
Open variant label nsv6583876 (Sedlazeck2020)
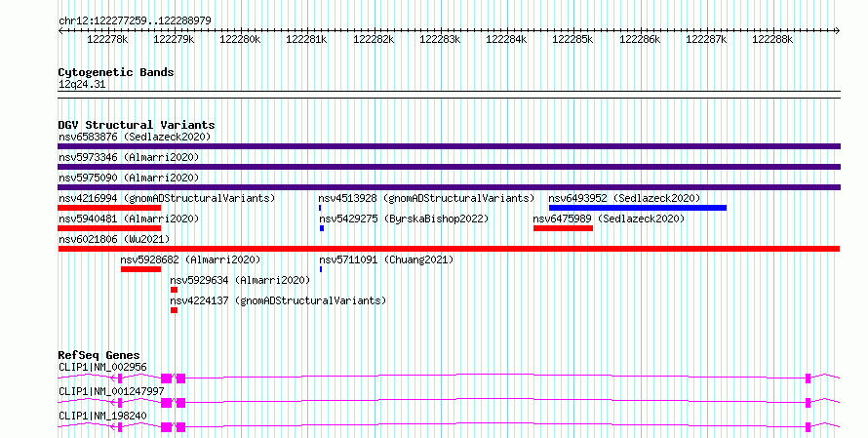[135, 137]
